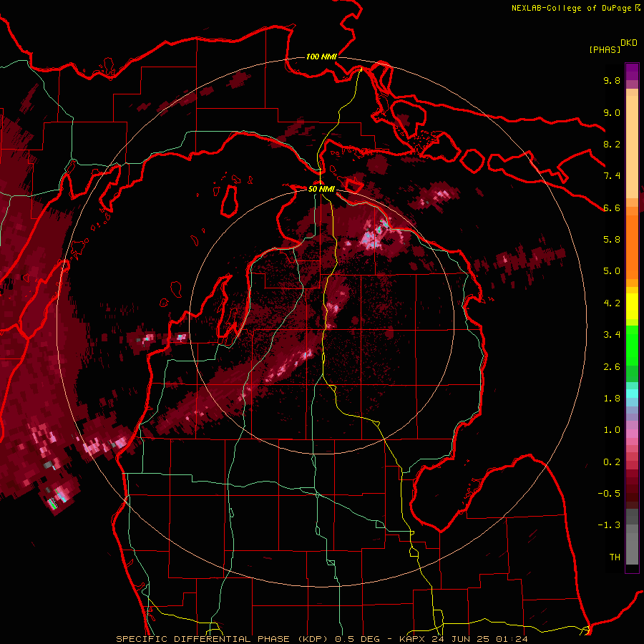This screenshot has height=644, width=644.
Task: Select the 100 NMI range ring label
Action: (x=321, y=57)
